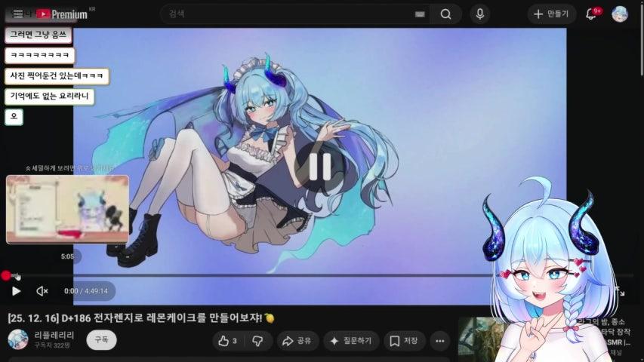Open the 질문하기 ask button
644x362 pixels.
351,341
